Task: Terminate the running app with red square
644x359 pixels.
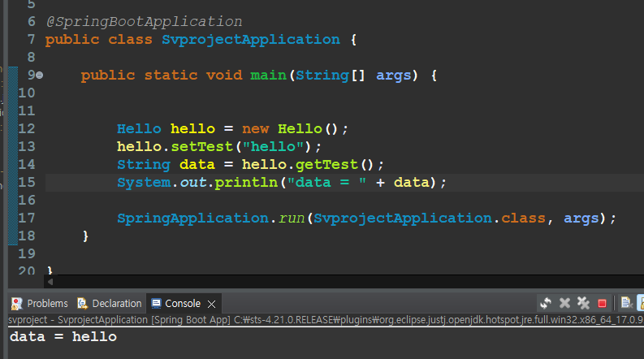Action: coord(602,304)
